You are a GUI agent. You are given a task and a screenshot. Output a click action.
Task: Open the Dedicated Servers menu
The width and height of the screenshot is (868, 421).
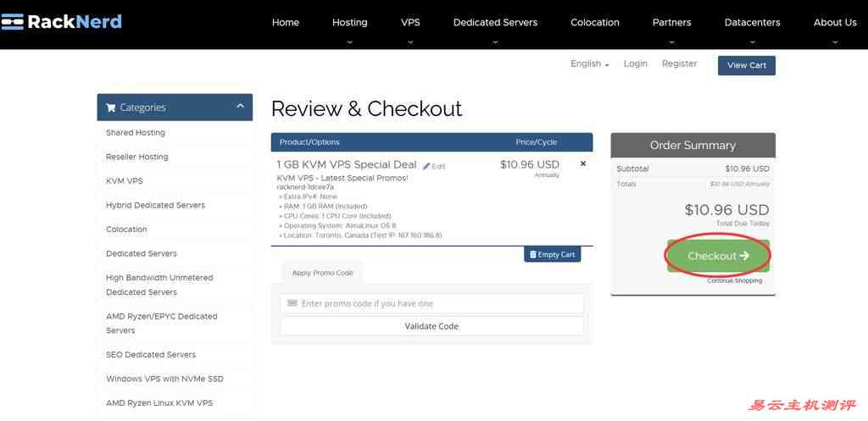(495, 23)
